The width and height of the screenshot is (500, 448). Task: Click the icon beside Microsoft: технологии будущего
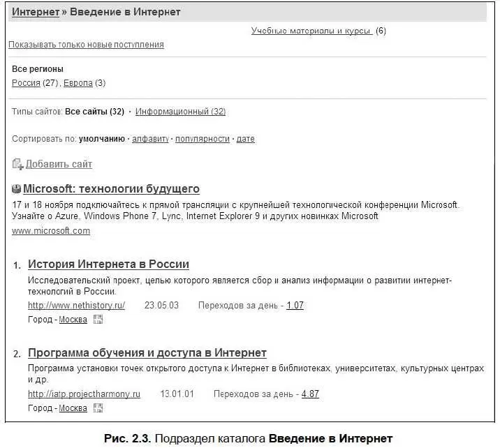coord(17,189)
